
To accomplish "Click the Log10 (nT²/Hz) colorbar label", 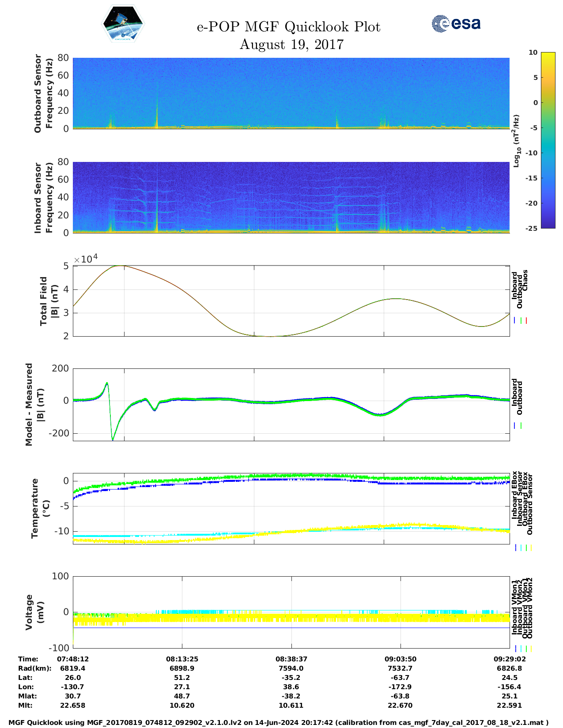I will coord(516,140).
